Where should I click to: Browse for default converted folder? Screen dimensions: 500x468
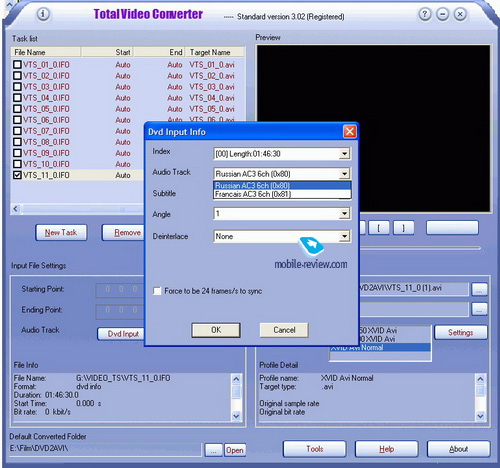coord(213,450)
